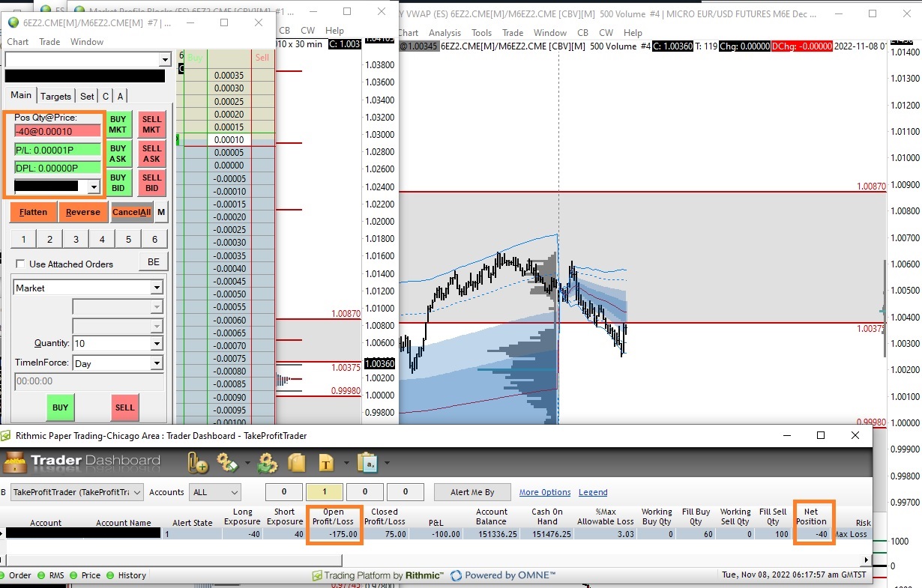Click the gears-with-pencil settings icon in Trader Dashboard

226,463
